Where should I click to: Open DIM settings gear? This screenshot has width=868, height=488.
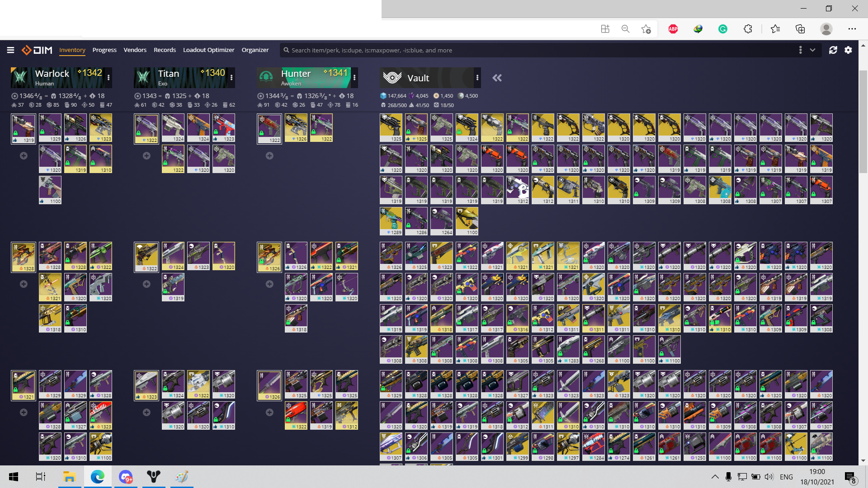848,50
